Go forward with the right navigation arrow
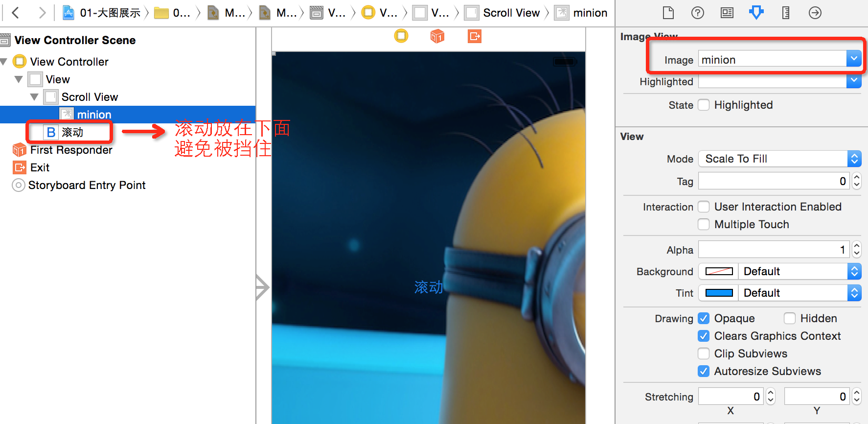The image size is (868, 424). (x=42, y=13)
